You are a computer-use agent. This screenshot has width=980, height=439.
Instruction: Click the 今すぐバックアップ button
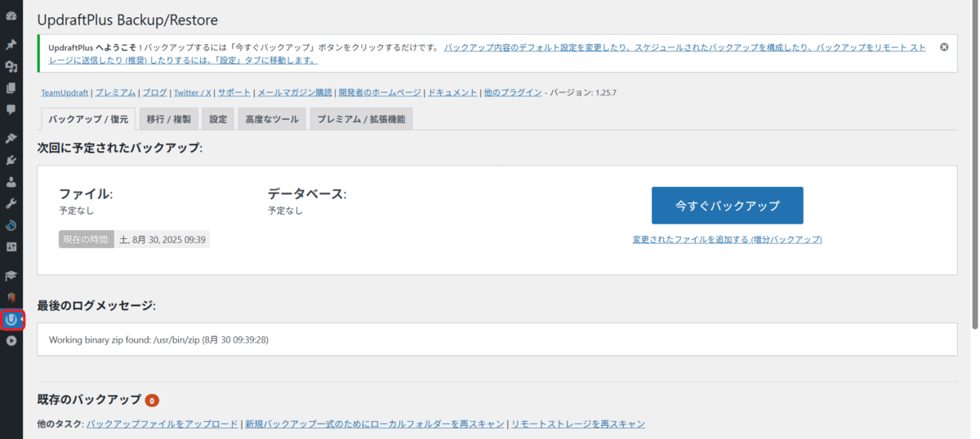pyautogui.click(x=727, y=206)
